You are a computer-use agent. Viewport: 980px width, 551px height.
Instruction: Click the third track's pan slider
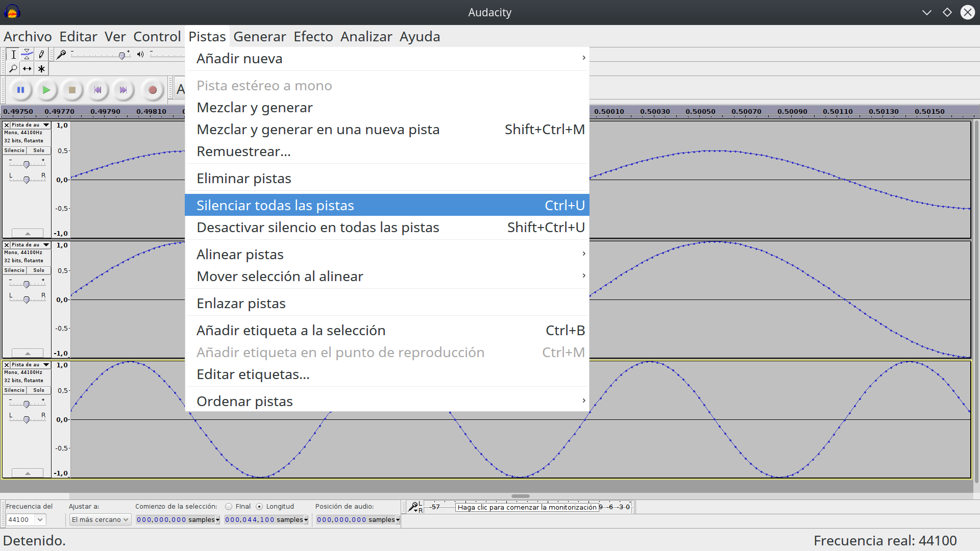(27, 419)
